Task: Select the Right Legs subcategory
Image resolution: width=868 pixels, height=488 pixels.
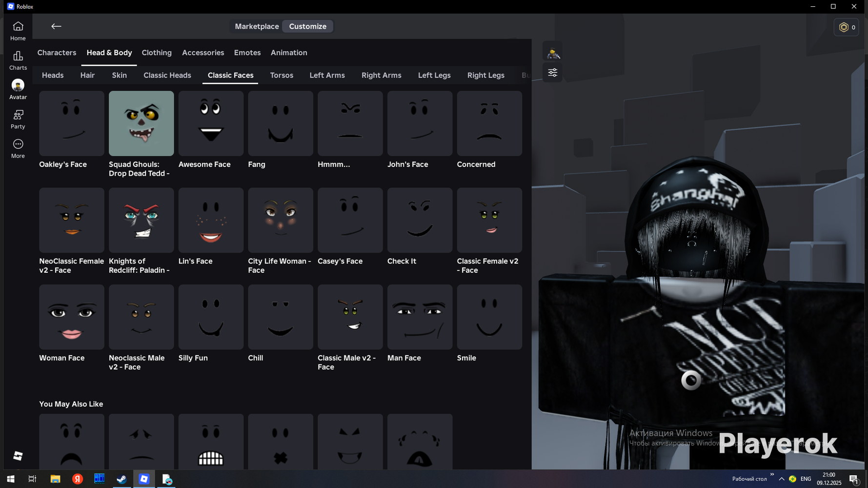Action: click(486, 75)
